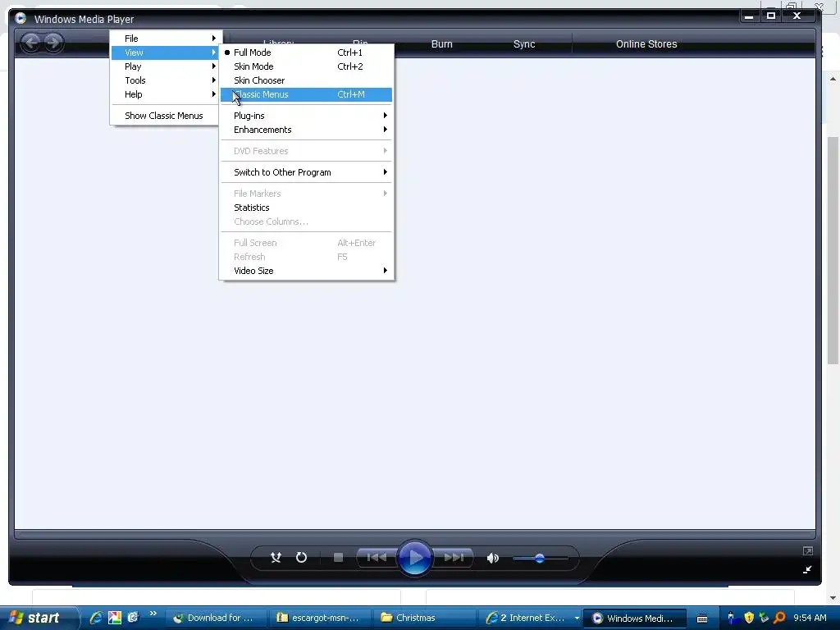Click the scrollbar down arrow on the right edge
Image resolution: width=840 pixels, height=630 pixels.
tap(833, 598)
